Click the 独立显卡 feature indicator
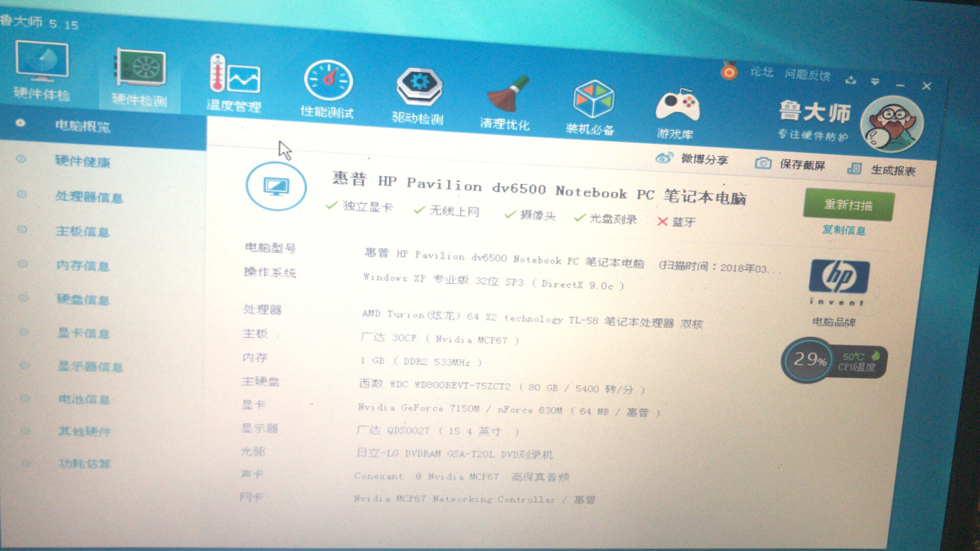The width and height of the screenshot is (980, 551). pos(359,206)
